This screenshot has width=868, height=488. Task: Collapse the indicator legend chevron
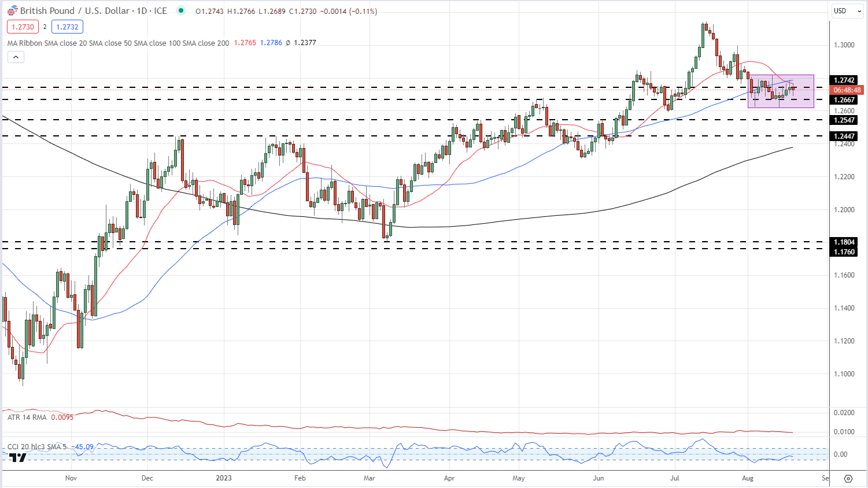tap(16, 57)
